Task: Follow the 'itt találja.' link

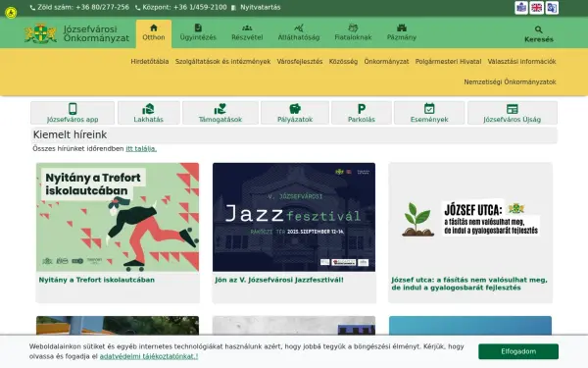Action: pyautogui.click(x=141, y=149)
